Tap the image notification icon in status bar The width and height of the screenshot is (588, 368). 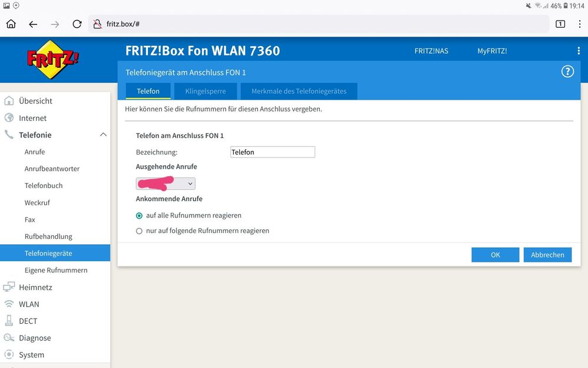[x=6, y=6]
